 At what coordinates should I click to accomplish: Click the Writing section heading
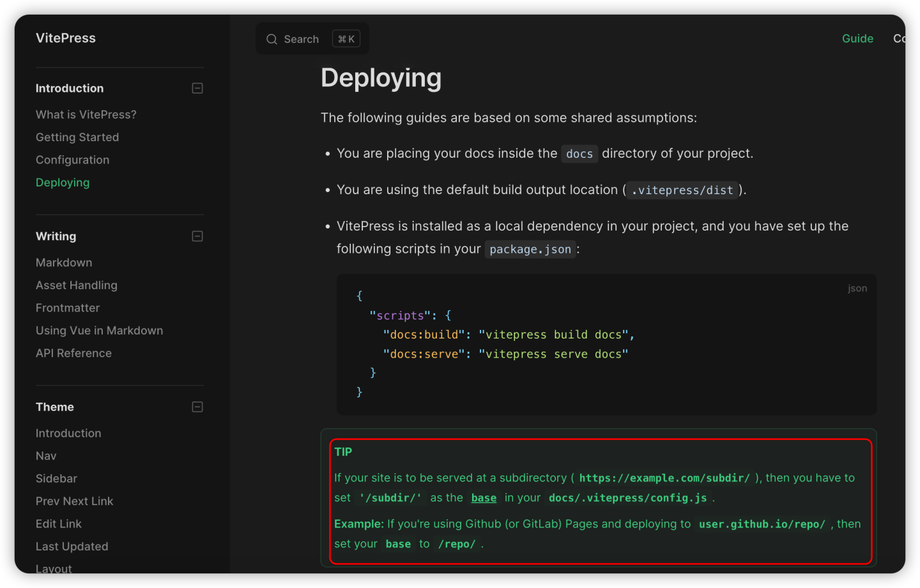pos(56,236)
